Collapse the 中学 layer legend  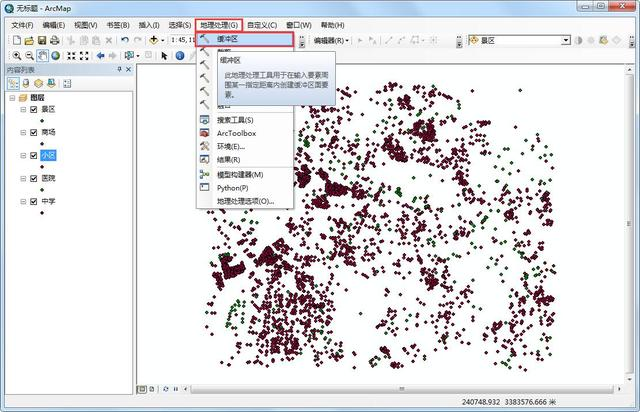(23, 201)
